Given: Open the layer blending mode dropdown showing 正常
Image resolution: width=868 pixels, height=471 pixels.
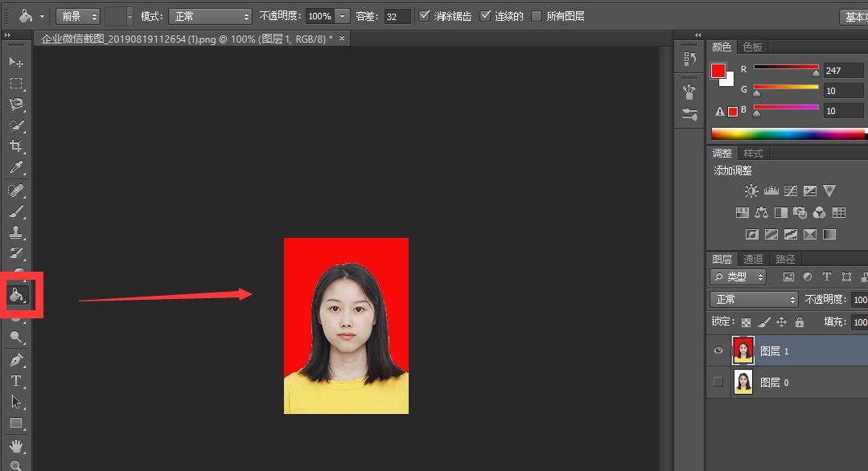Looking at the screenshot, I should (753, 299).
